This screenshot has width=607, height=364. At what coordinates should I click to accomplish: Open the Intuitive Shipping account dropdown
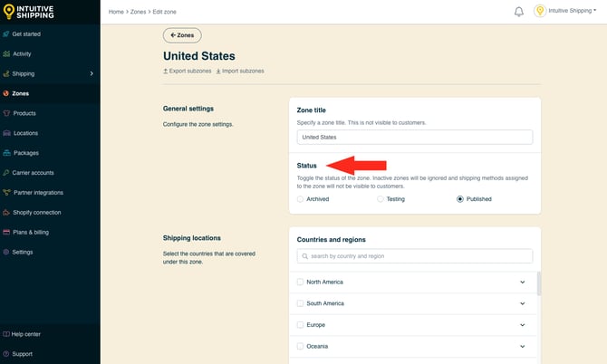tap(573, 11)
